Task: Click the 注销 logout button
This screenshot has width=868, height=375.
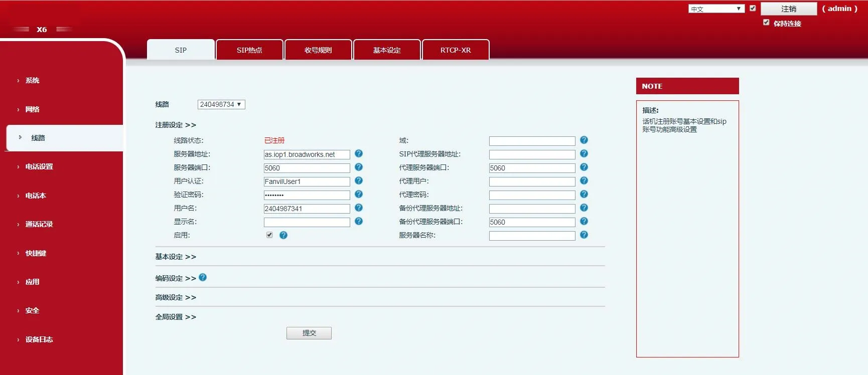Action: (x=788, y=9)
